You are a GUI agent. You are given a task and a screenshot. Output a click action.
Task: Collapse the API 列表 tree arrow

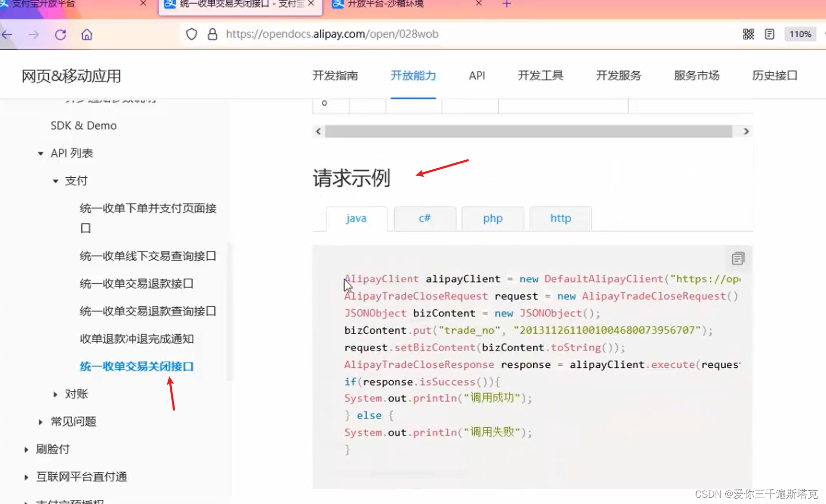(x=40, y=153)
